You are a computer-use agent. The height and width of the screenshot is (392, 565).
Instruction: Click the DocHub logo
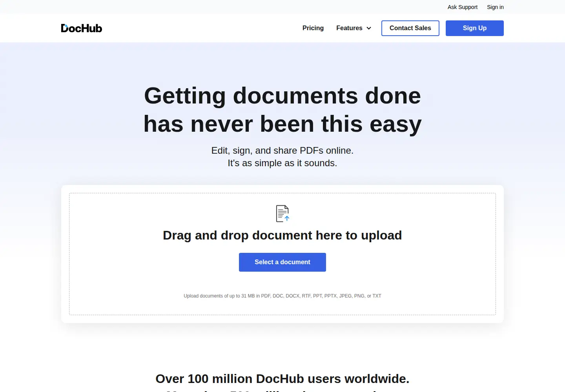coord(82,28)
